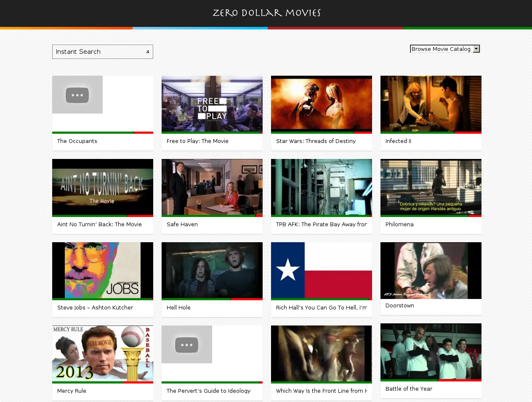
Task: Click the Safe Haven title link
Action: pos(182,225)
